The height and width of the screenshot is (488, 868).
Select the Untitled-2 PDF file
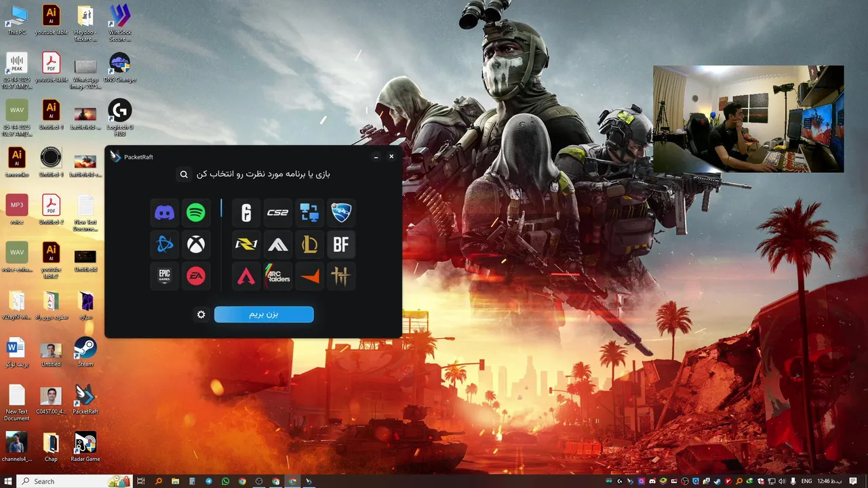tap(51, 209)
